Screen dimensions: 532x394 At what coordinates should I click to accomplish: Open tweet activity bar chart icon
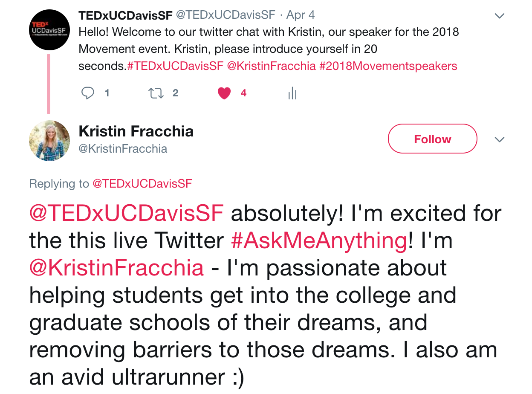click(x=292, y=93)
